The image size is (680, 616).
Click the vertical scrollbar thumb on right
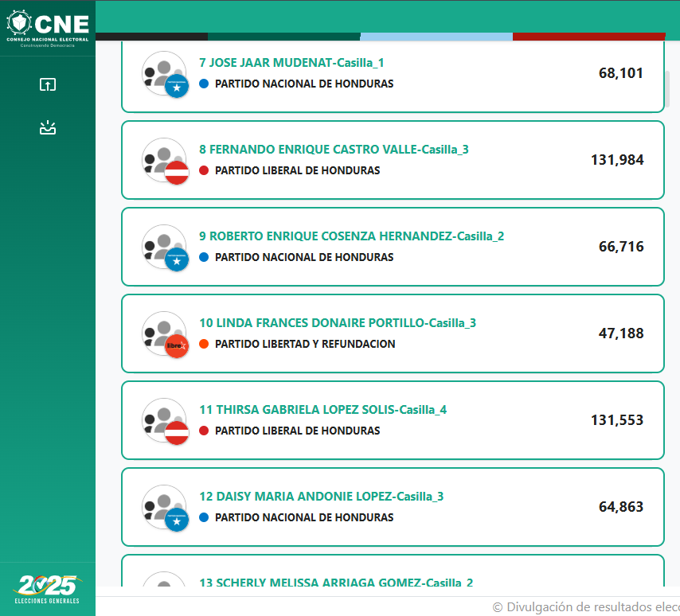667,89
